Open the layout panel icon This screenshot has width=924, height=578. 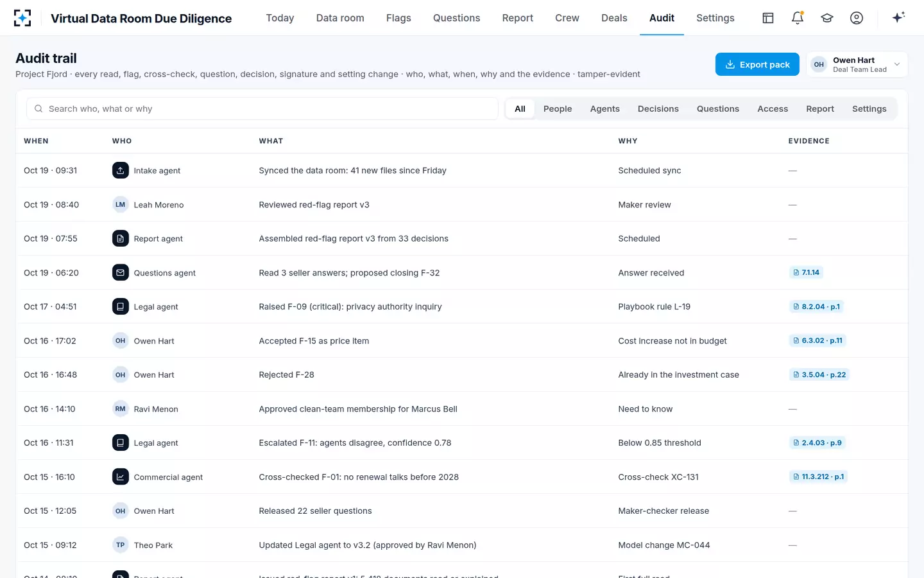[x=768, y=18]
